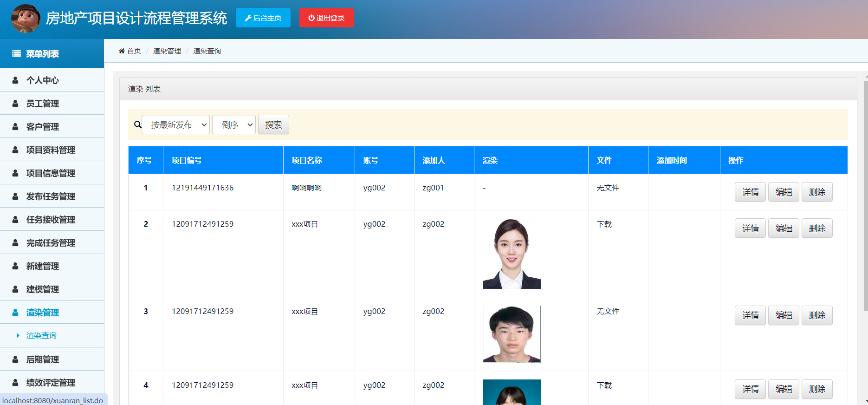Collapse the 渲染管理 menu

coord(52,312)
